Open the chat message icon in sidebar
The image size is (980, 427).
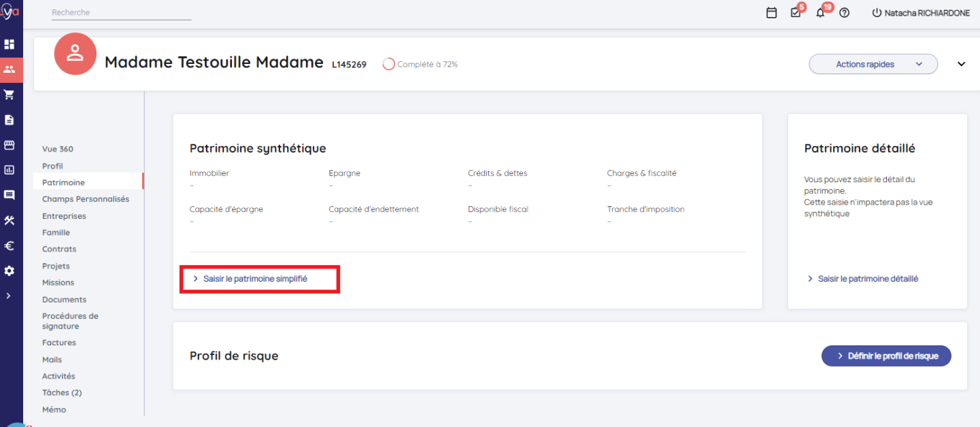(10, 195)
